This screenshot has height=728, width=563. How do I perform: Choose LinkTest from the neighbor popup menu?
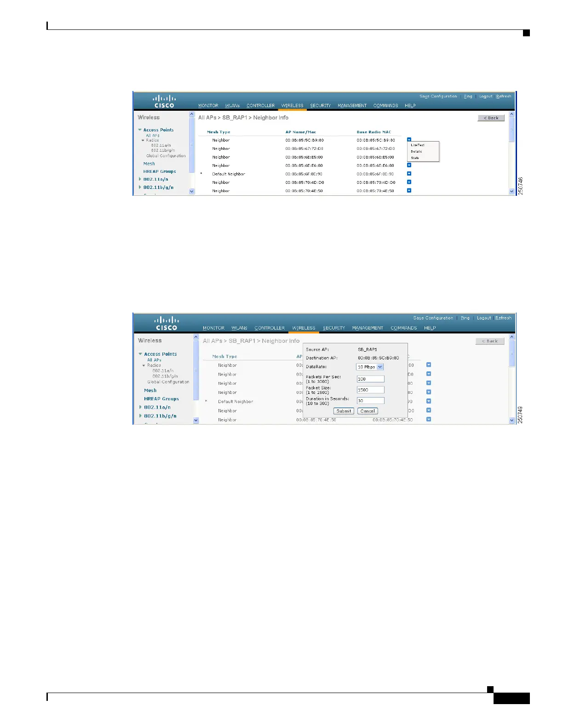(x=418, y=145)
